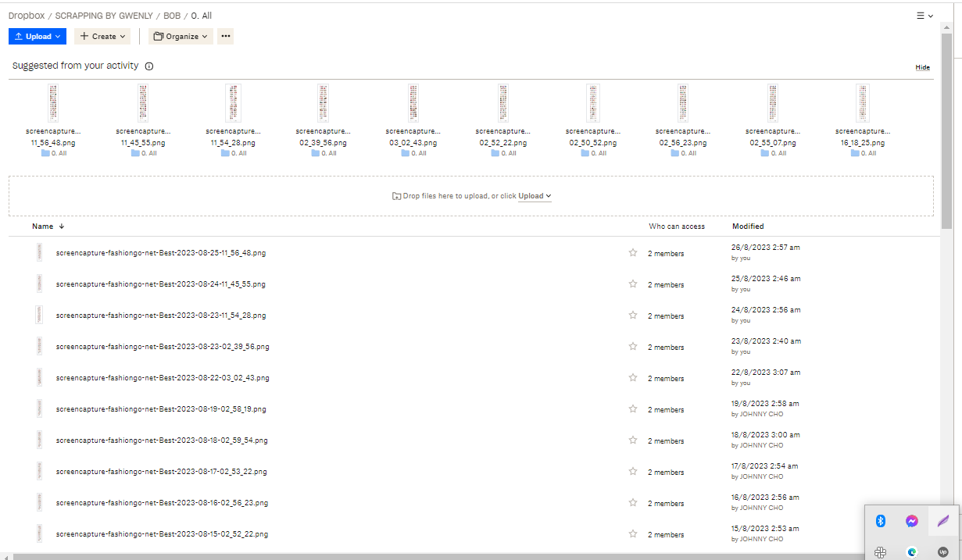Click file icon of 2023-08-23-11_54_28.png row
This screenshot has width=962, height=560.
(39, 315)
